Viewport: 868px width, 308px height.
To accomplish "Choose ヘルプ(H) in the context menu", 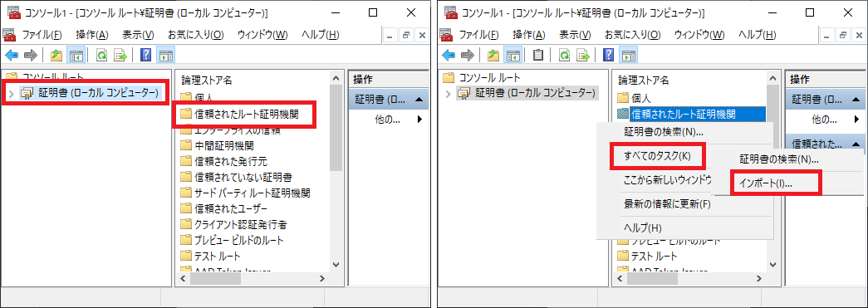I will (x=642, y=227).
